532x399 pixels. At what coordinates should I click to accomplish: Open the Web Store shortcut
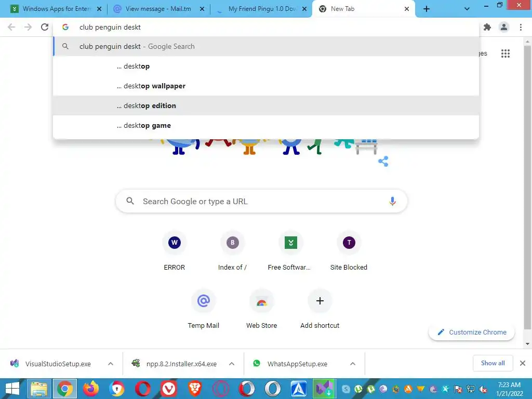coord(262,309)
